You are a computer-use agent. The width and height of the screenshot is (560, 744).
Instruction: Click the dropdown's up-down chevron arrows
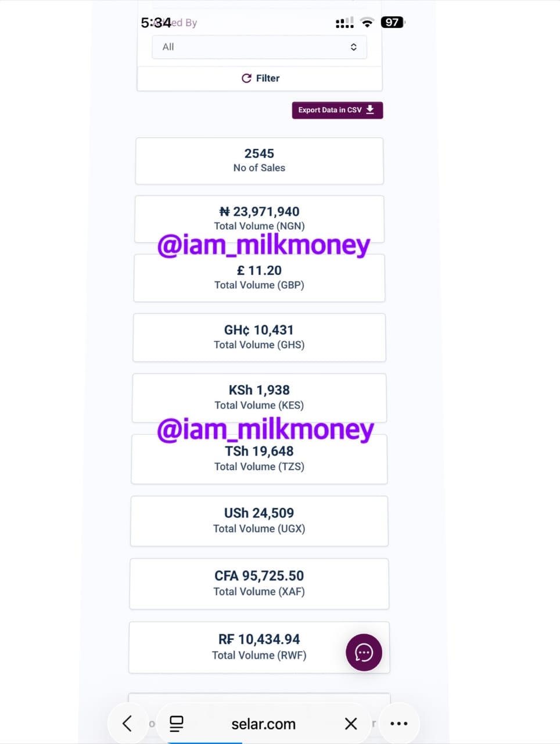click(353, 46)
